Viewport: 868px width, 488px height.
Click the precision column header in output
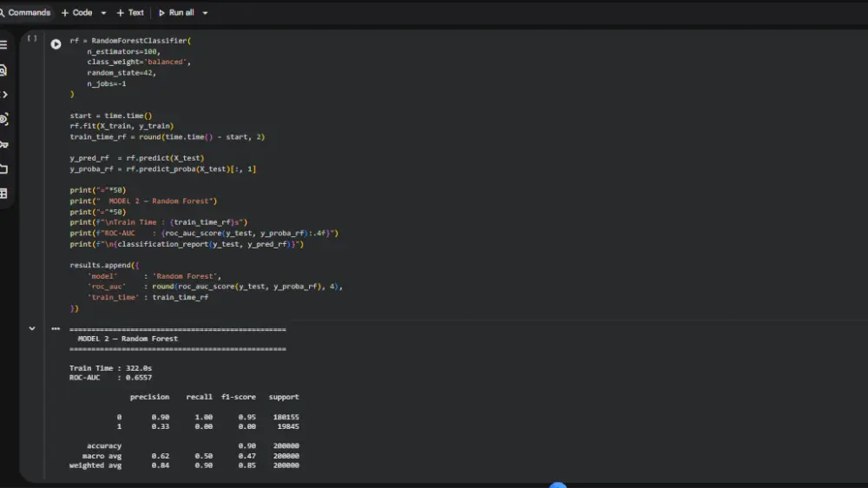[149, 397]
